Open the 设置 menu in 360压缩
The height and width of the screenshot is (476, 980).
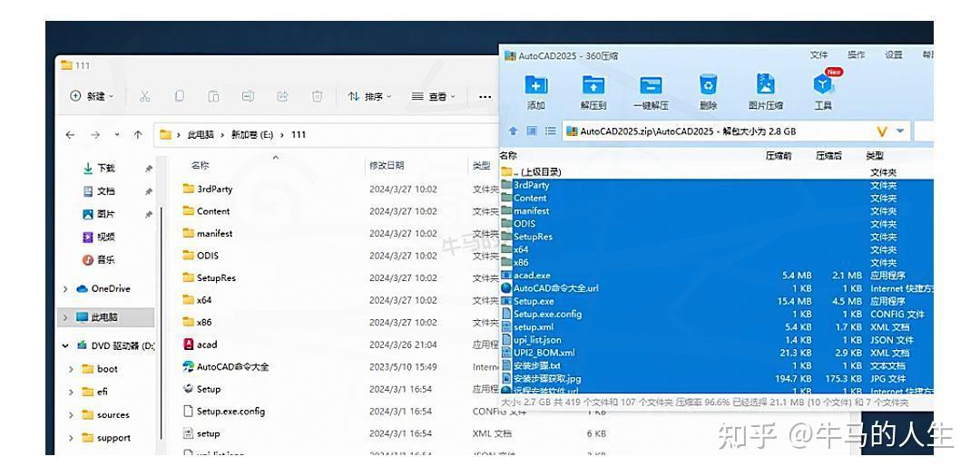(894, 55)
